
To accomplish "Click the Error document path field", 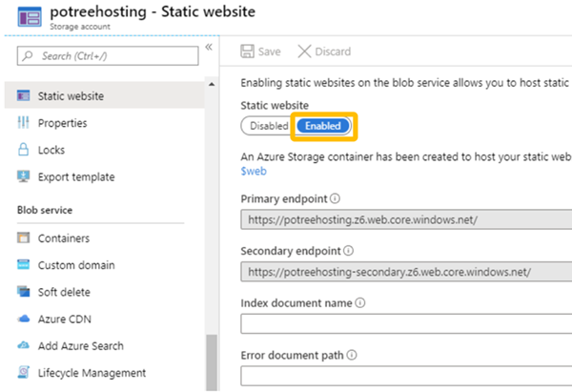I will 405,376.
